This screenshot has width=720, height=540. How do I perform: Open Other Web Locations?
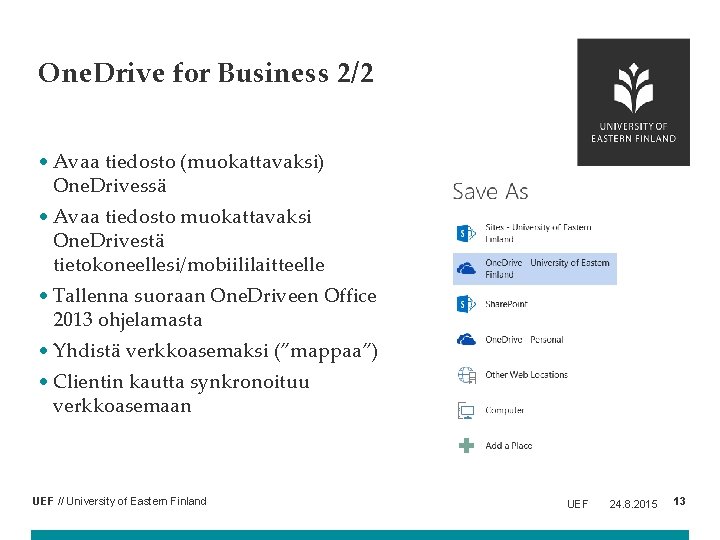pos(534,375)
